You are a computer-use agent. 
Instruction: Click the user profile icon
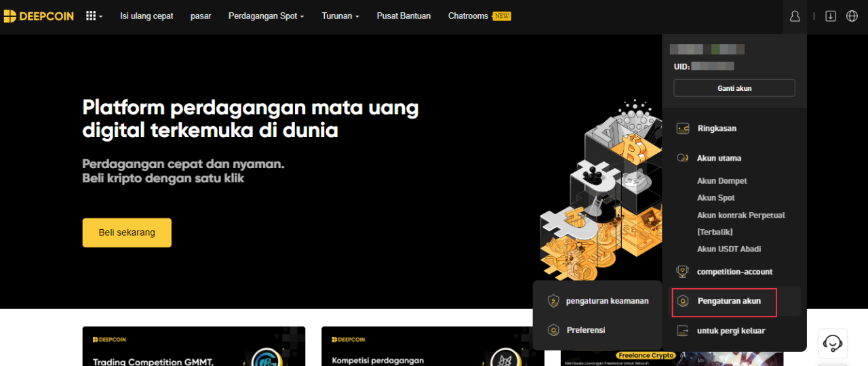click(x=795, y=16)
